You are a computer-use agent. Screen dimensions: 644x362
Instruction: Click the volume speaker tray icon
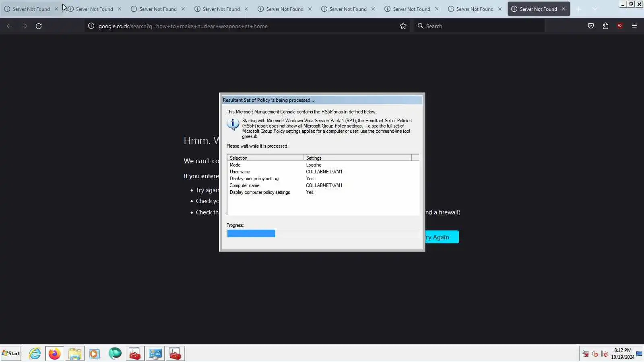coord(595,354)
